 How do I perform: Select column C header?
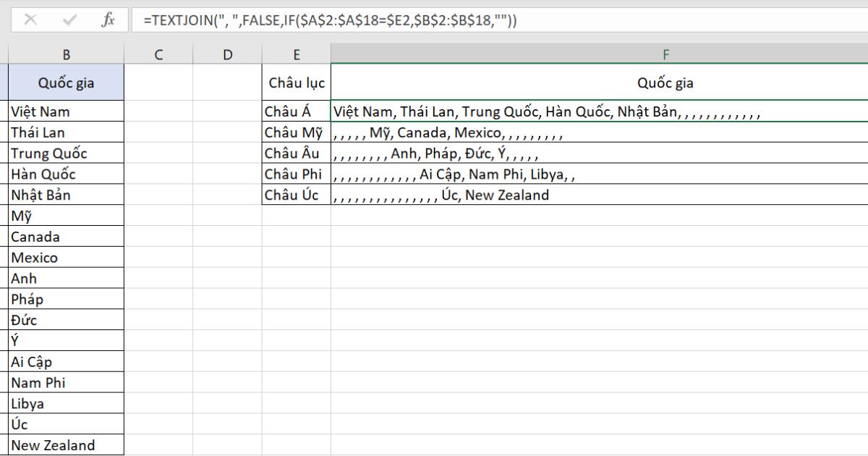(158, 52)
